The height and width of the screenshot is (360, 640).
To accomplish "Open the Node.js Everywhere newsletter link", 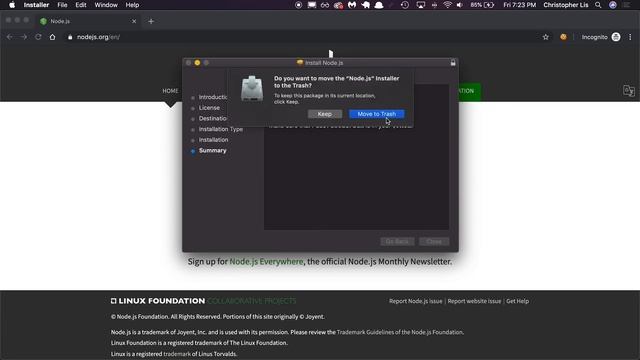I will tap(266, 262).
